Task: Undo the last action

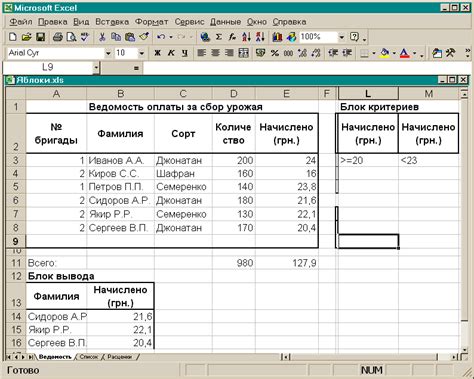Action: pyautogui.click(x=161, y=37)
